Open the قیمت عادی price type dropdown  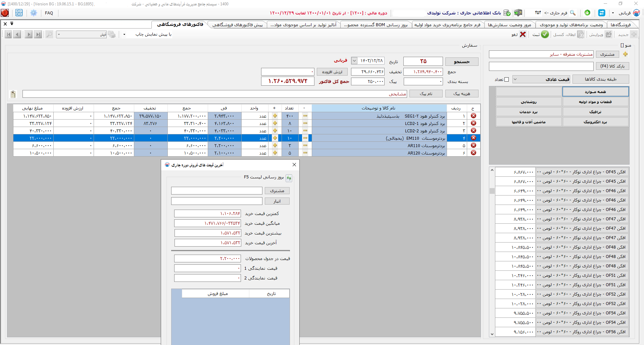click(x=542, y=79)
